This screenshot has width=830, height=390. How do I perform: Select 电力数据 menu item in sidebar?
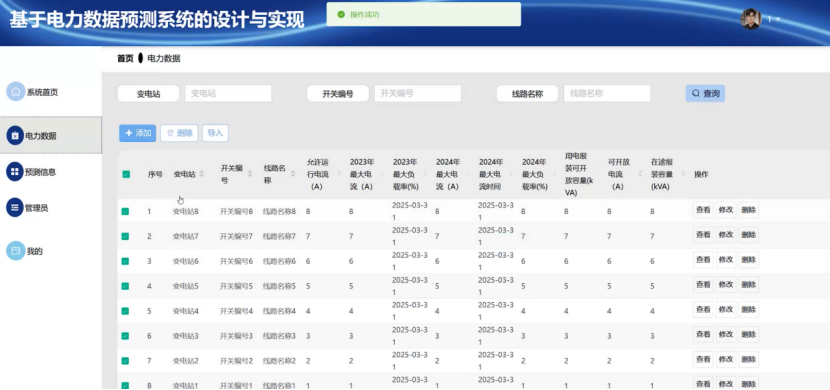coord(51,135)
